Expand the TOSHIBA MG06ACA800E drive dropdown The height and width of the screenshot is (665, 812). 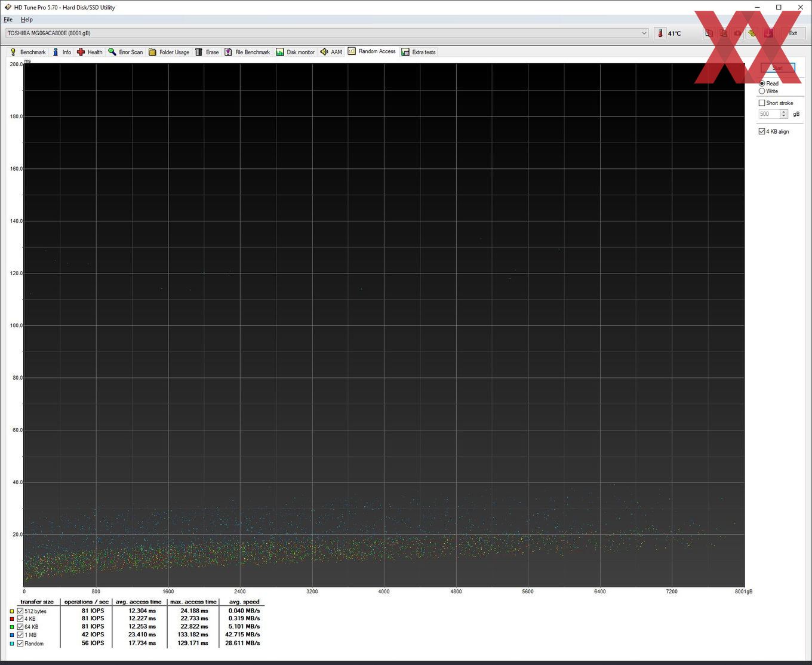point(327,33)
